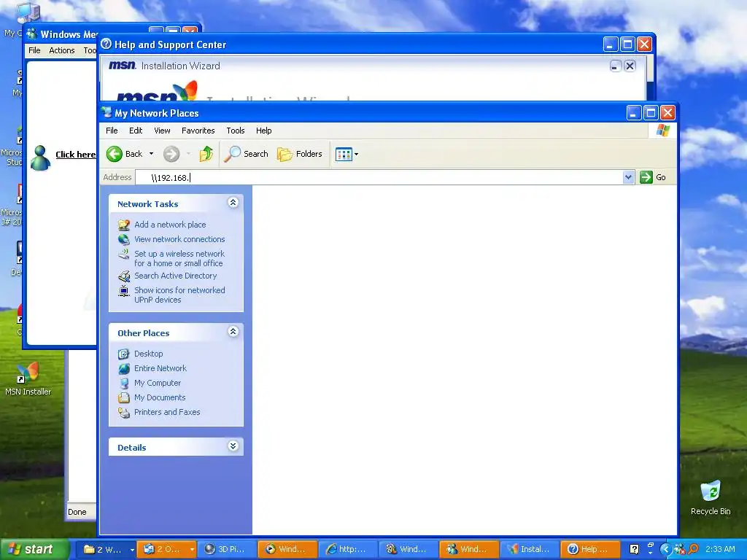Screen dimensions: 747x560
Task: Collapse the Network Tasks panel
Action: (x=233, y=203)
